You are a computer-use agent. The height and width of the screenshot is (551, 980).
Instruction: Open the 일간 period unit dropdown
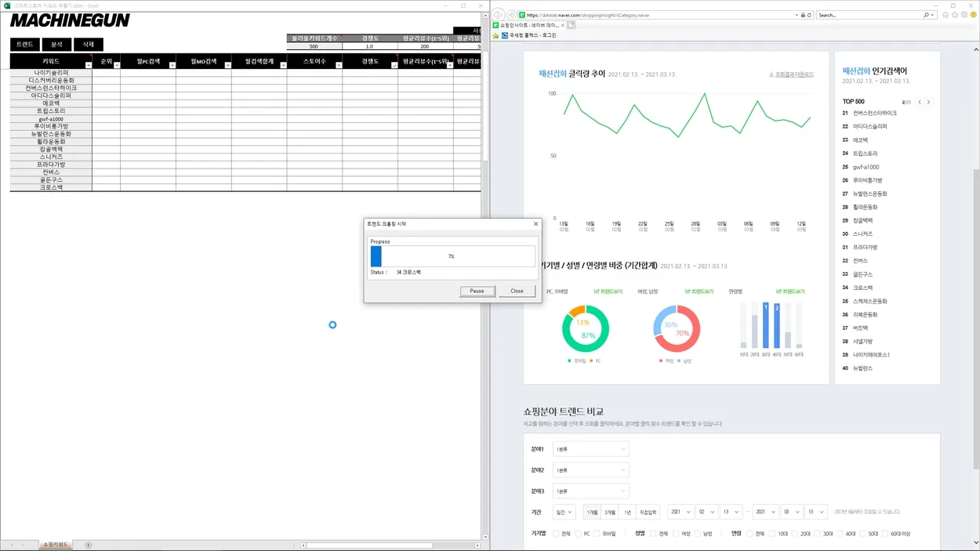pos(564,512)
